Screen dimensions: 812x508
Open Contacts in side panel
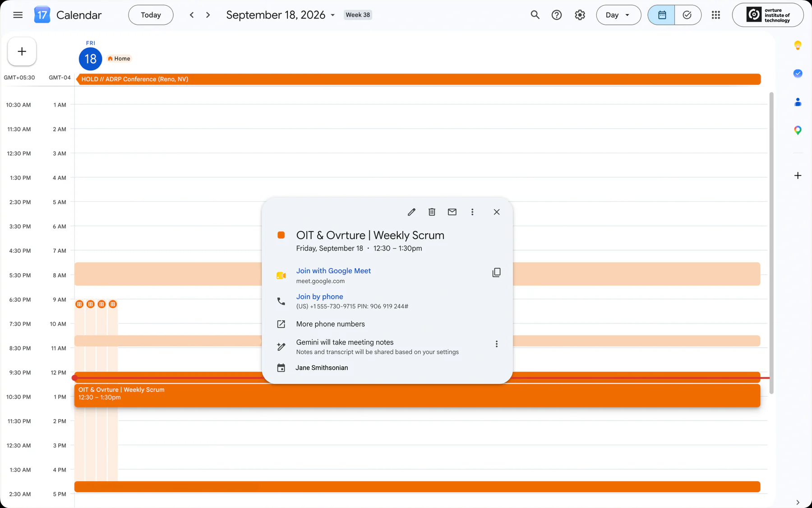click(x=798, y=102)
